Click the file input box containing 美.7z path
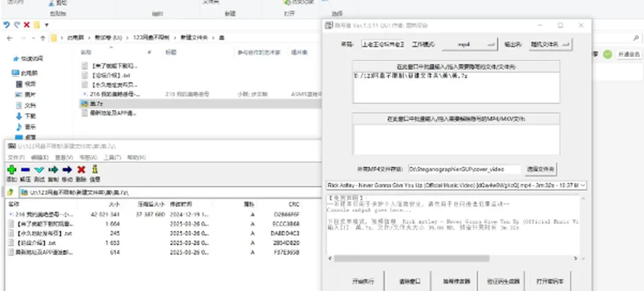 click(x=456, y=87)
